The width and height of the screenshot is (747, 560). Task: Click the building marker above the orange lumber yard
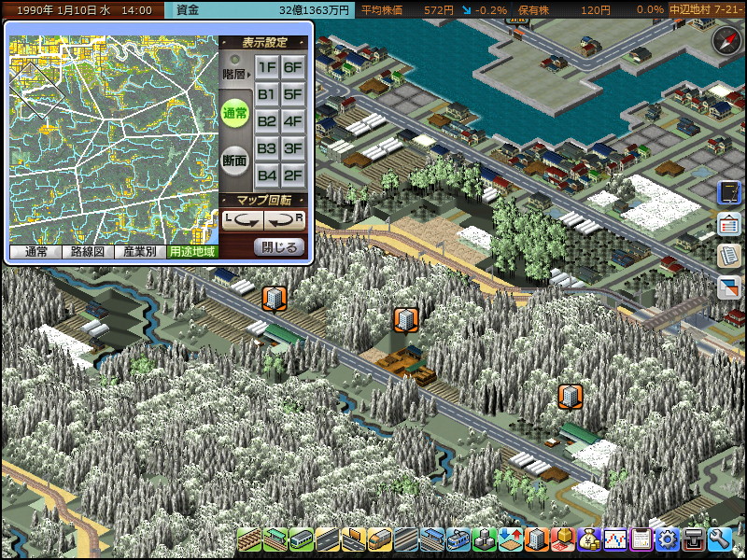pyautogui.click(x=406, y=320)
